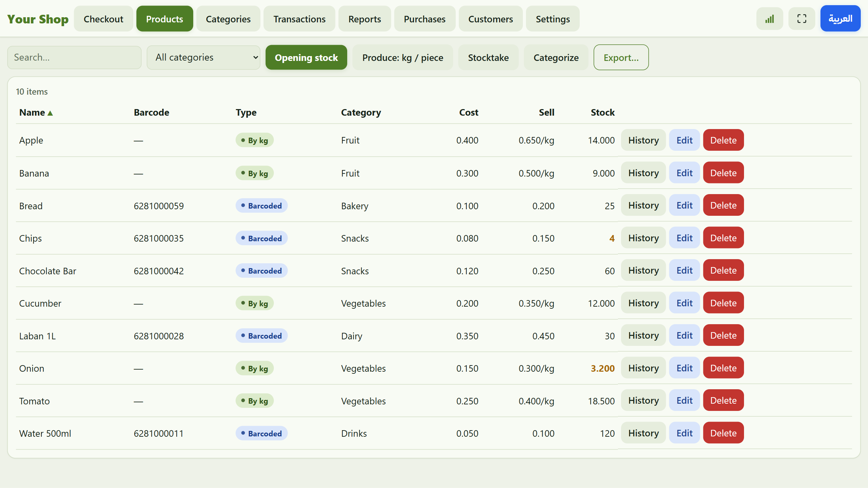This screenshot has width=868, height=488.
Task: Delete the Apple product
Action: click(723, 140)
